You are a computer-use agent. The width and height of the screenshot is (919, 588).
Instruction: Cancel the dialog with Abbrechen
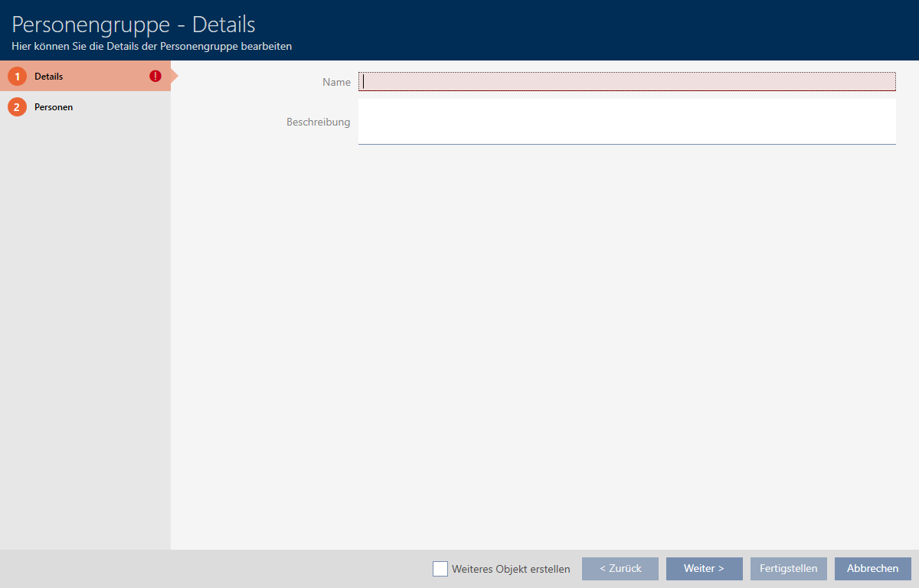click(872, 569)
